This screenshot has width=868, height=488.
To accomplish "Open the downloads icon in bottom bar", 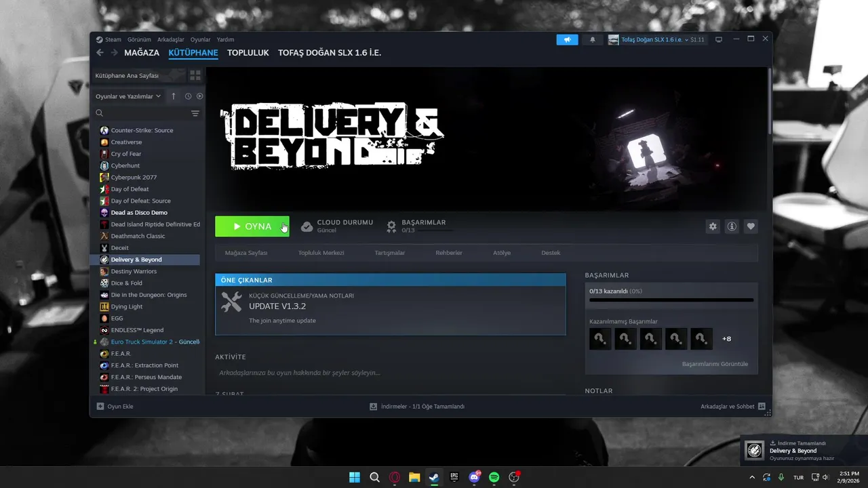I will point(373,407).
